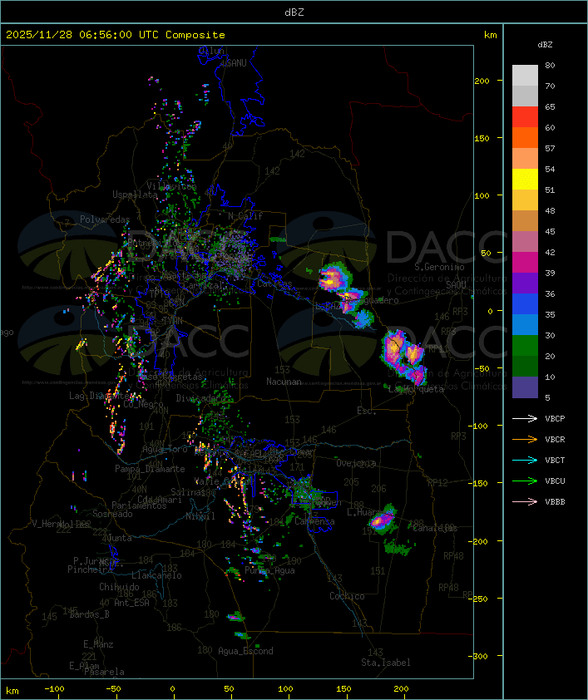Click the Nihuil place label
The image size is (588, 700).
tap(200, 516)
